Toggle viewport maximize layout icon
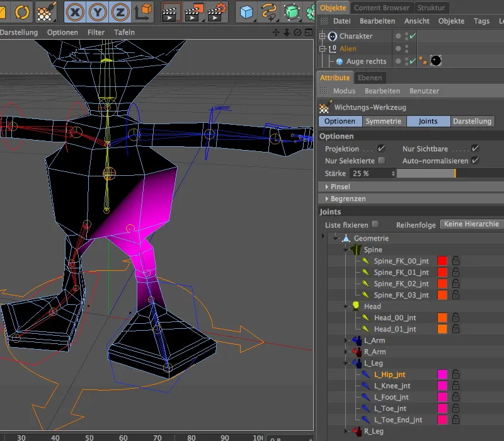This screenshot has height=441, width=504. (x=309, y=32)
